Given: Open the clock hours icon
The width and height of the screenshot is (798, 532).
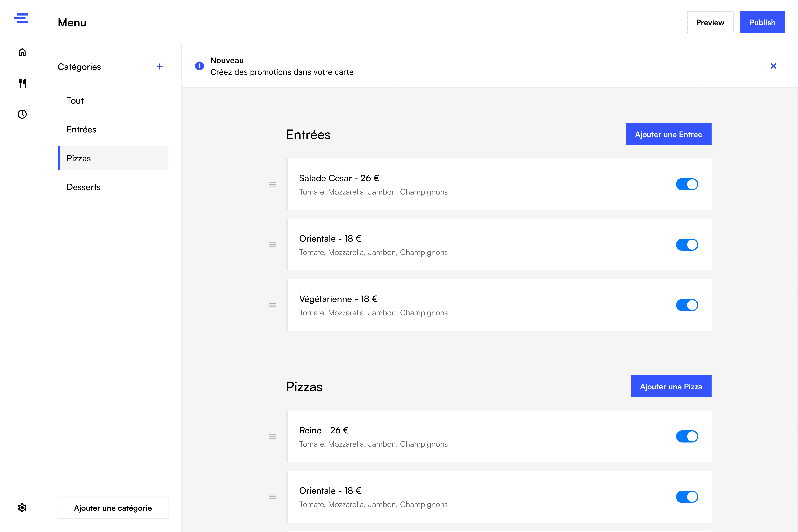Looking at the screenshot, I should (22, 114).
